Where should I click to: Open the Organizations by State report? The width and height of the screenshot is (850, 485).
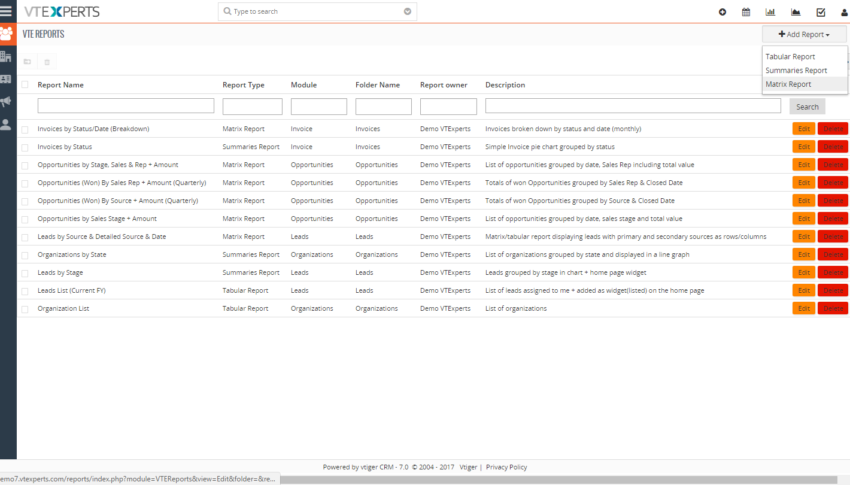point(72,255)
